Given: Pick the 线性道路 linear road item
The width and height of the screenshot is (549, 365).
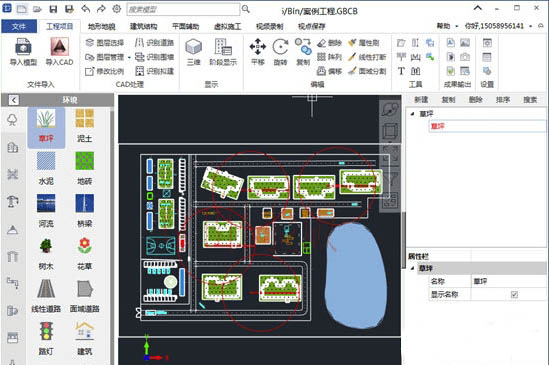Looking at the screenshot, I should [x=46, y=296].
